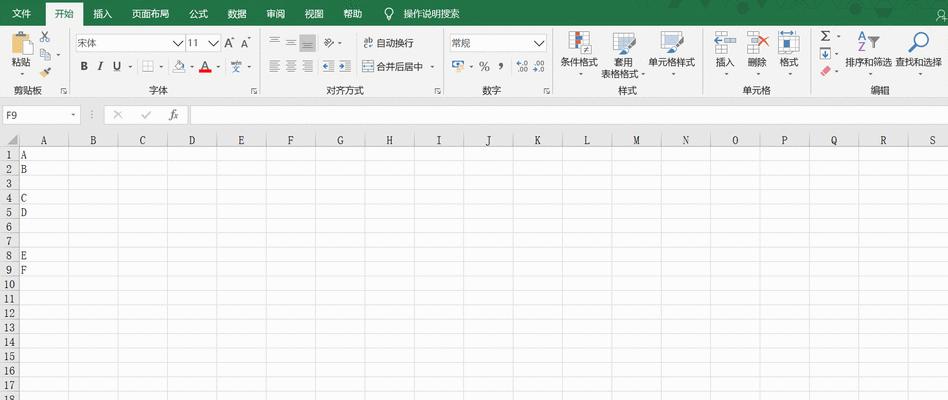
Task: Toggle Underline formatting
Action: pos(116,66)
